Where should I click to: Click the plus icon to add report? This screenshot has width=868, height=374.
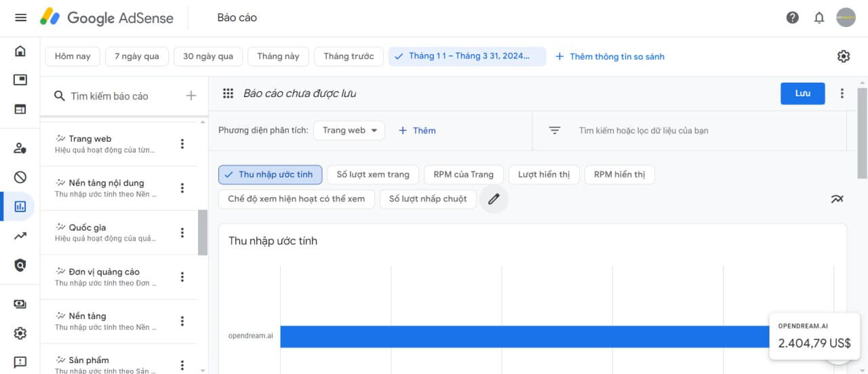point(191,96)
